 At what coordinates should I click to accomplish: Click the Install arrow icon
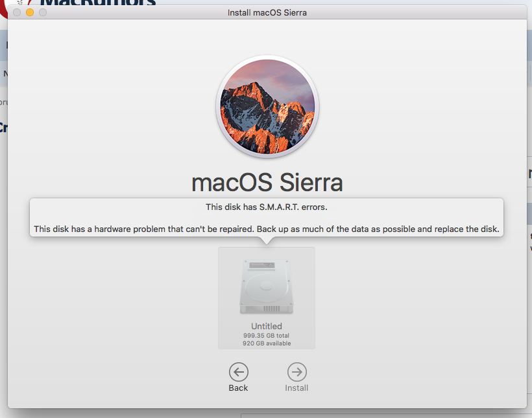tap(297, 372)
